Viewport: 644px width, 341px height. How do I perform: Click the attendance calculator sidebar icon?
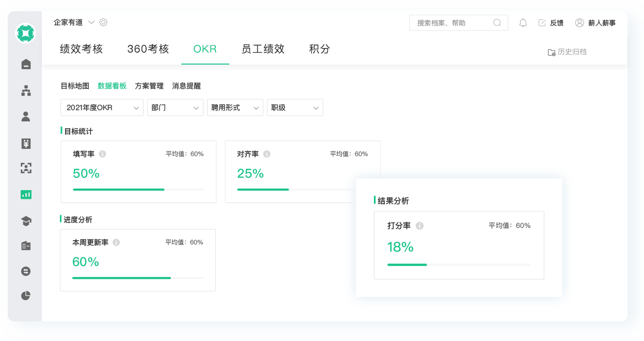(25, 143)
